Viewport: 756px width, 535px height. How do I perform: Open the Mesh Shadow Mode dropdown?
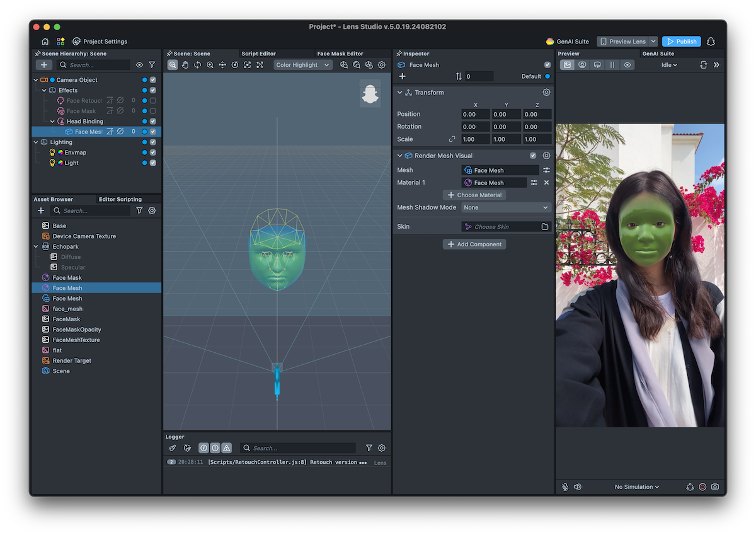click(x=506, y=207)
